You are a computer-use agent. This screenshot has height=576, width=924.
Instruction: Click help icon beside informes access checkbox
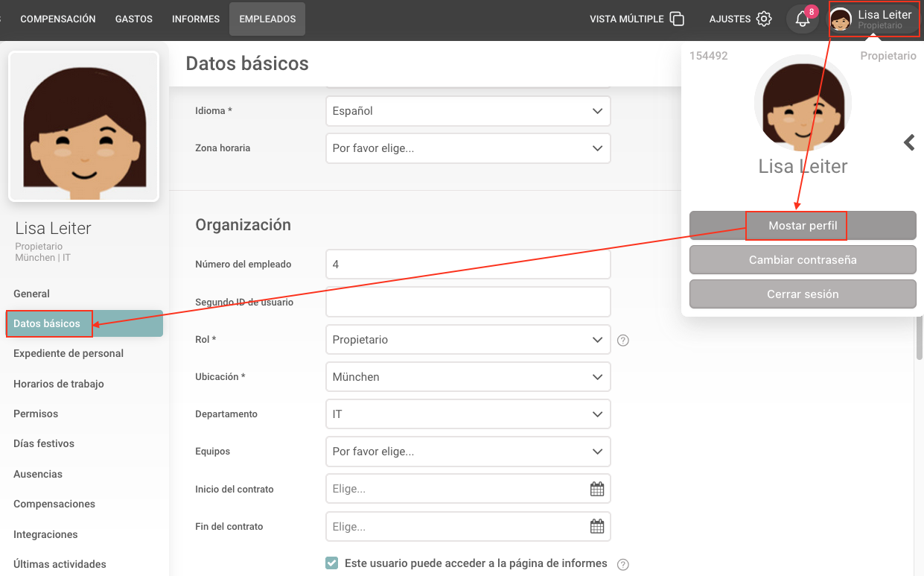[623, 565]
